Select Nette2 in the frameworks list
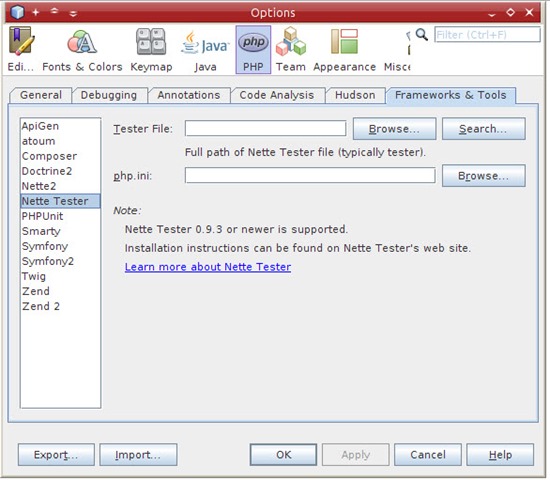The image size is (550, 480). 60,186
